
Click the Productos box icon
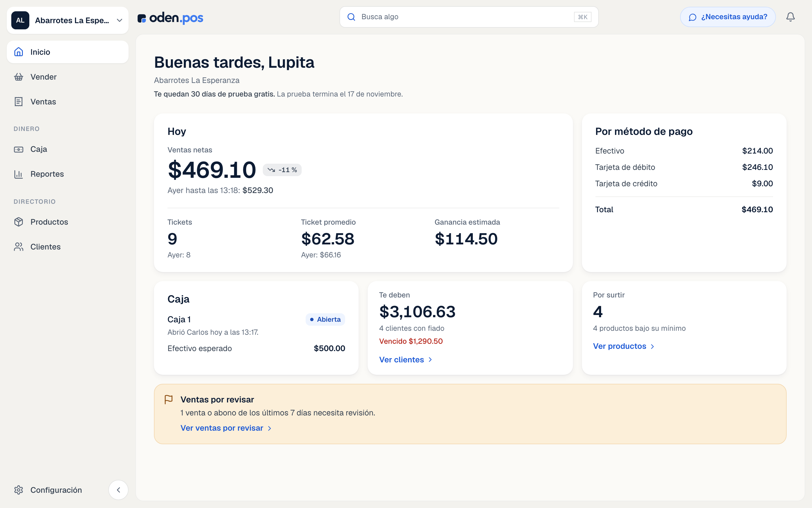pos(19,222)
